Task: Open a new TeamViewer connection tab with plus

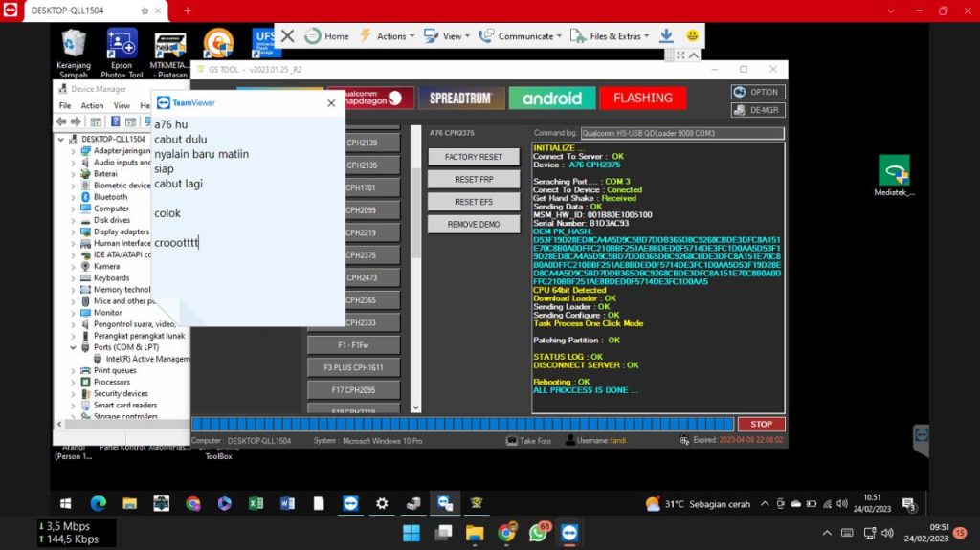Action: point(188,11)
